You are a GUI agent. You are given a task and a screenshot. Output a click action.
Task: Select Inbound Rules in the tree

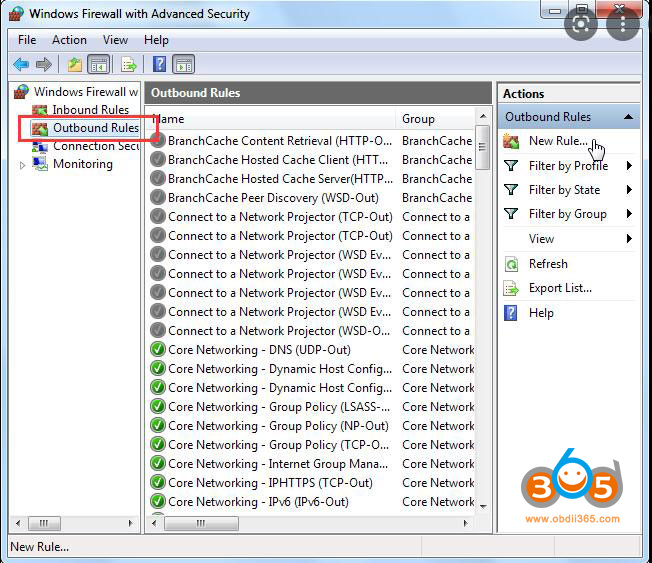(90, 110)
